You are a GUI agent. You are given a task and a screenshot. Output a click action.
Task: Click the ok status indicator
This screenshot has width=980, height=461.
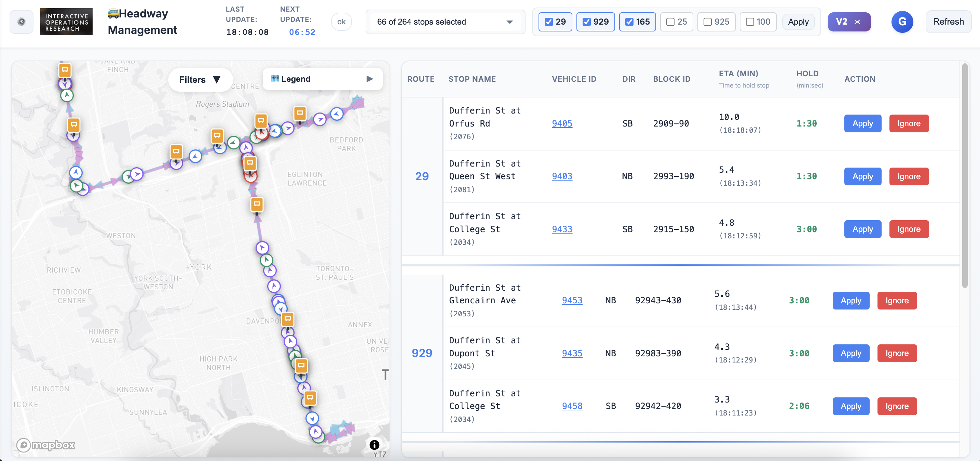coord(341,22)
